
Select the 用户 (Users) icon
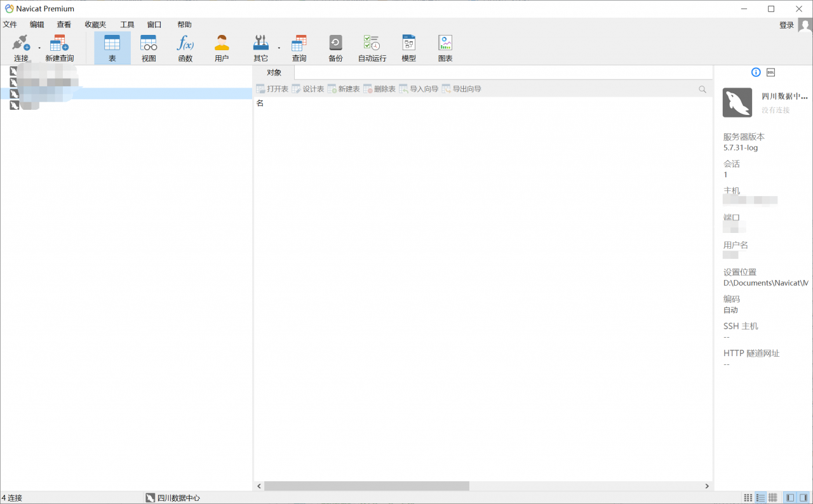(221, 47)
